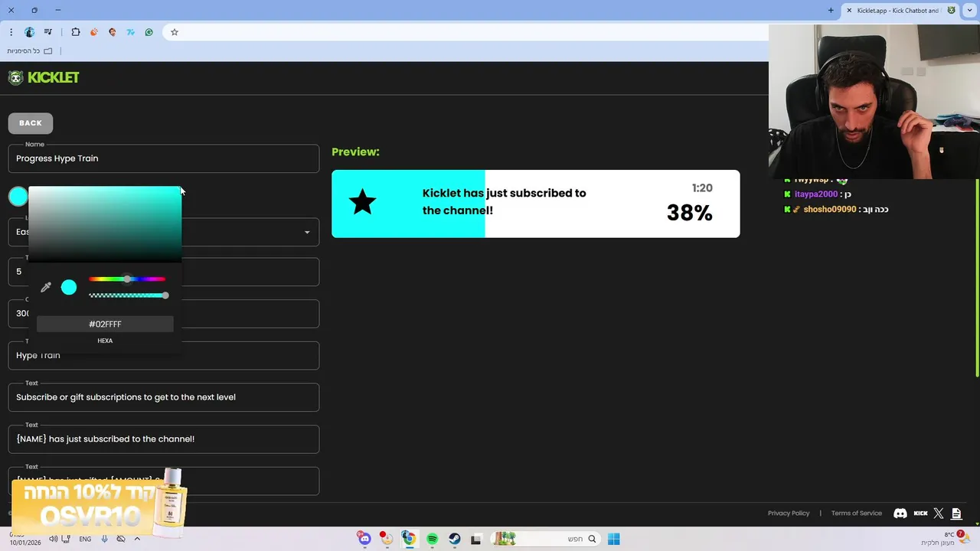Activate the eyedropper tool in color picker
The width and height of the screenshot is (980, 551).
pyautogui.click(x=46, y=287)
